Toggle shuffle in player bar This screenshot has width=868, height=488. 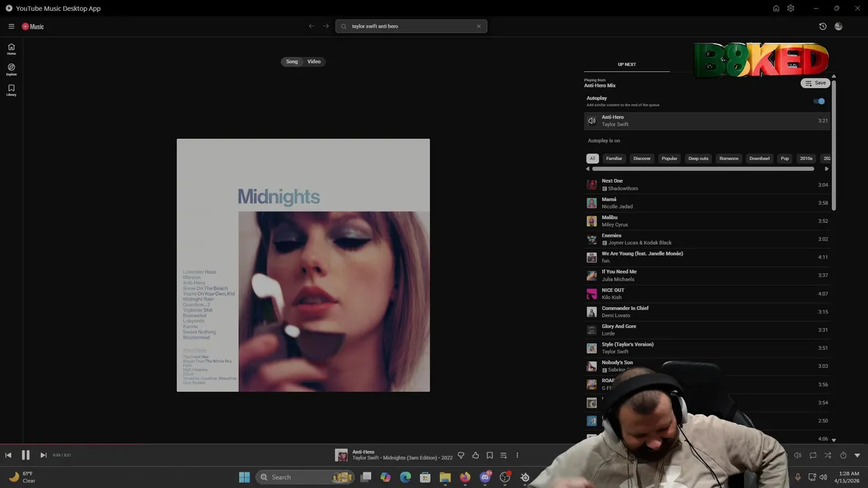point(827,455)
